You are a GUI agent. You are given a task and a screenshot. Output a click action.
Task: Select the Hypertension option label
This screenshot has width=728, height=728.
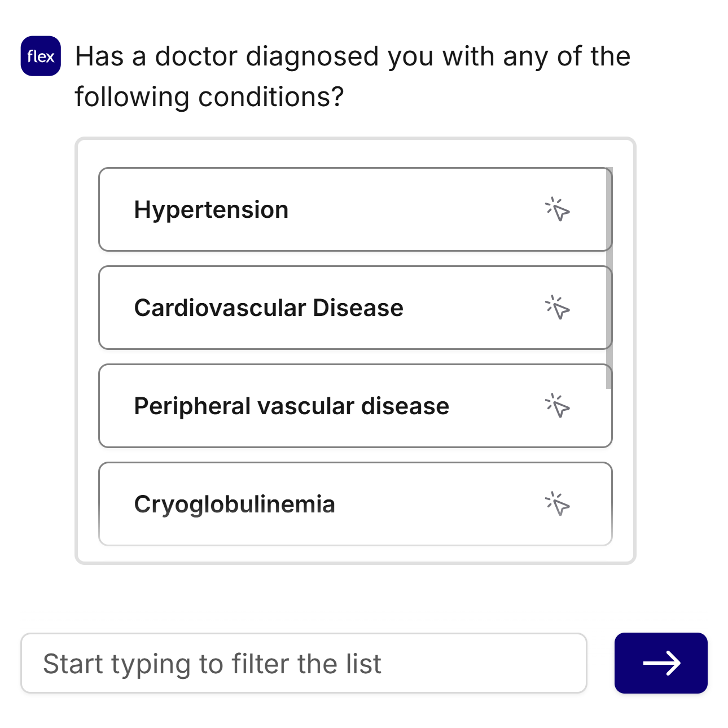point(211,209)
